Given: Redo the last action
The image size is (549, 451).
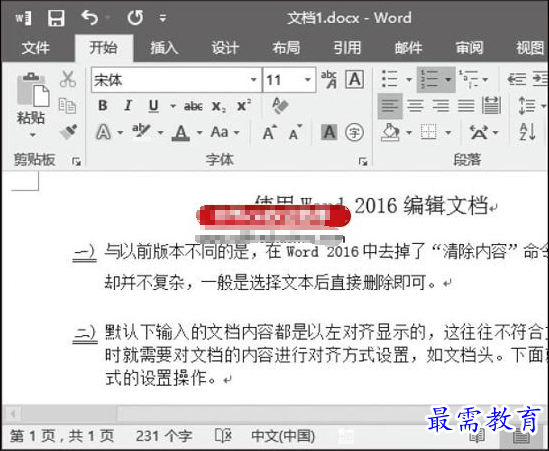Looking at the screenshot, I should coord(135,18).
